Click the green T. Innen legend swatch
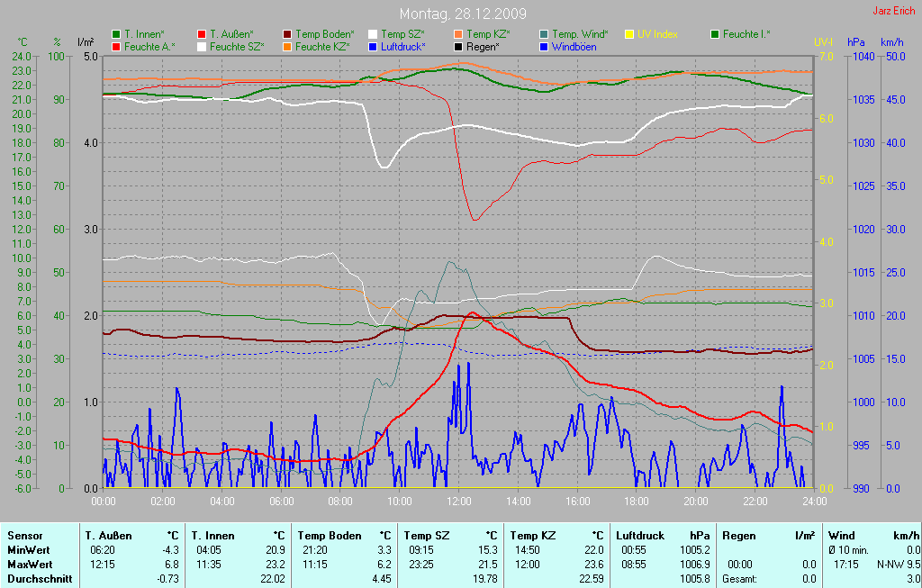Viewport: 922px width, 588px height. (x=116, y=34)
